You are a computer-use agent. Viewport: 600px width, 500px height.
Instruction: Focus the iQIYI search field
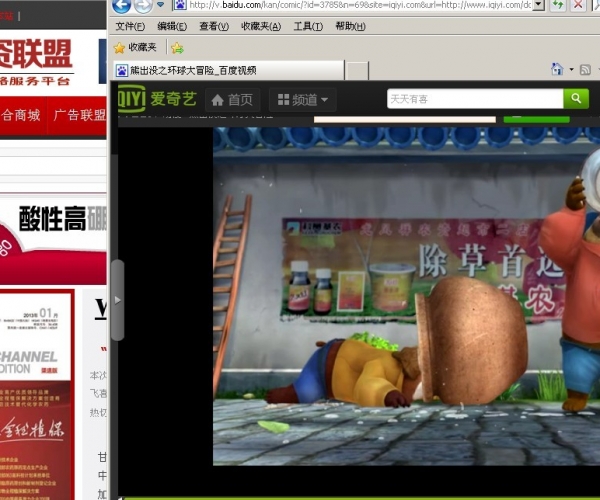(474, 99)
